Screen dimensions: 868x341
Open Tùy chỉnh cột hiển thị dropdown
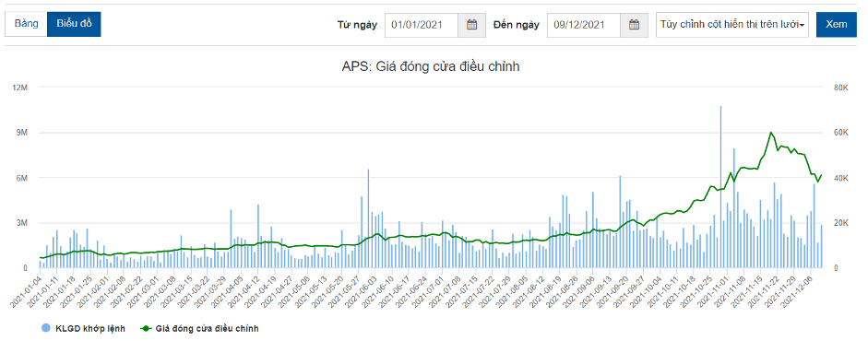coord(733,25)
